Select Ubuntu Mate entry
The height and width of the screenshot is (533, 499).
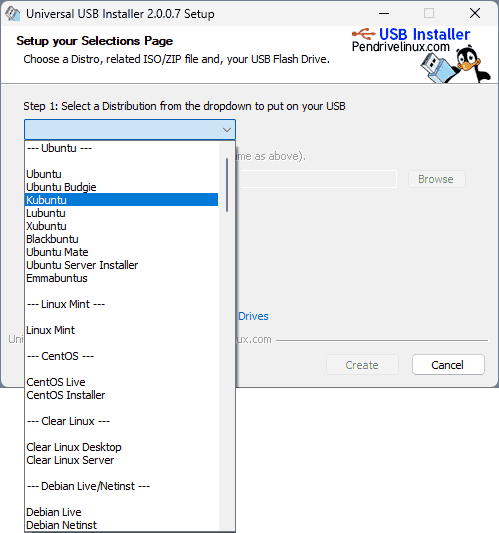point(121,252)
